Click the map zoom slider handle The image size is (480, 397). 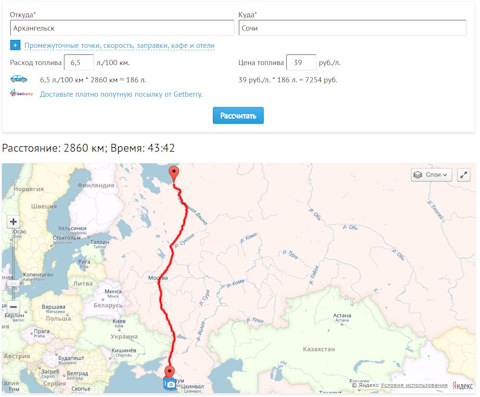[x=13, y=283]
